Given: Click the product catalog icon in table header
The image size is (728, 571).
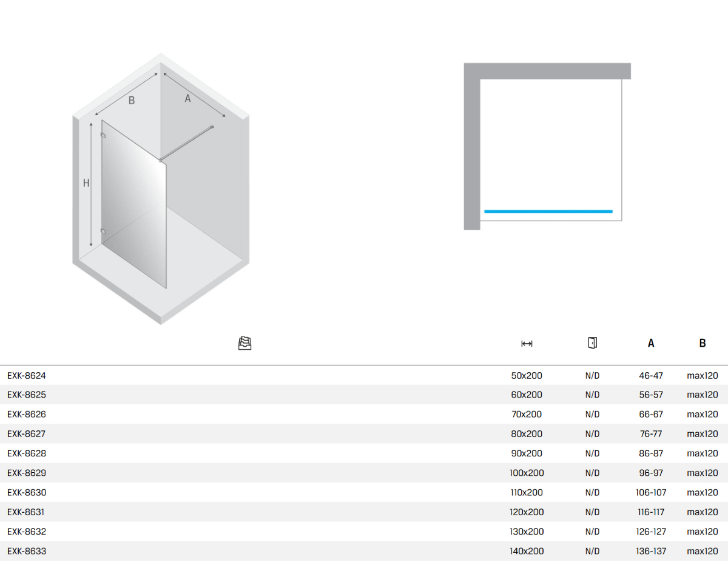Looking at the screenshot, I should 244,343.
